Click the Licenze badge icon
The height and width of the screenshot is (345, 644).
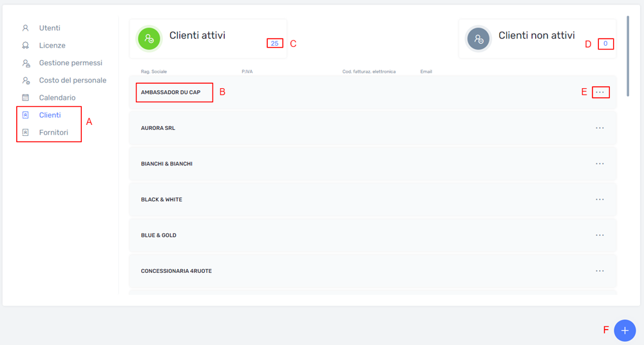26,46
